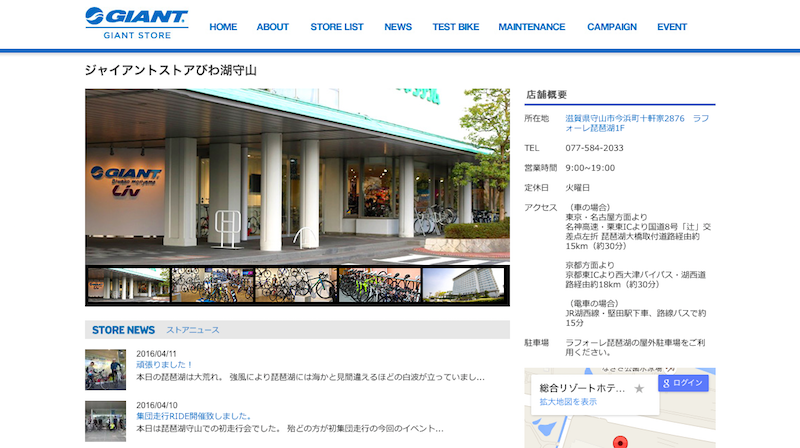Click the STORE NEWS heading

(123, 330)
